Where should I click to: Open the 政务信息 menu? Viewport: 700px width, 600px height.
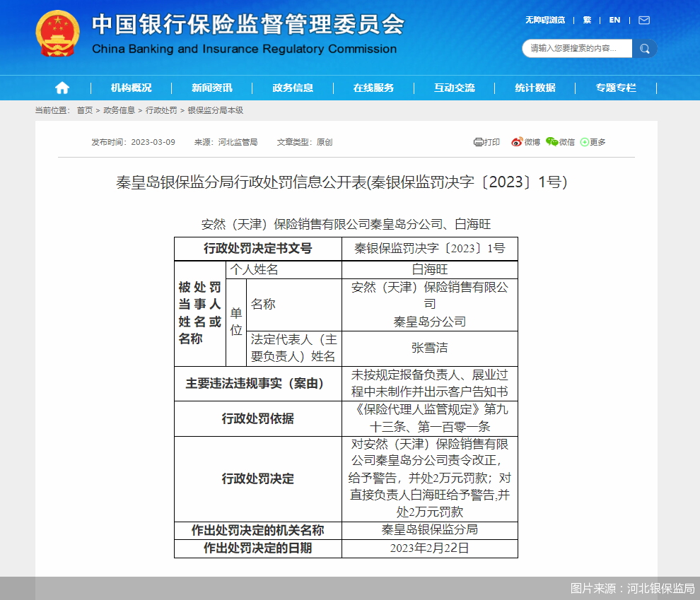click(293, 88)
